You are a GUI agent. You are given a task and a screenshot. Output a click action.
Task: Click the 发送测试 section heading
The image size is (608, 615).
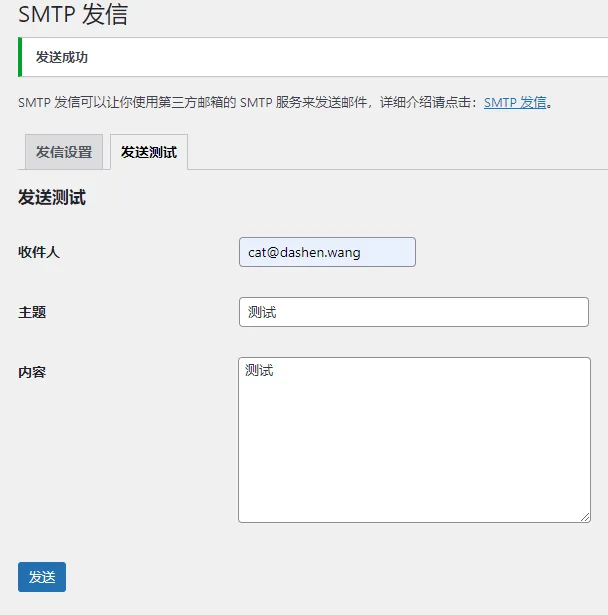(x=52, y=197)
